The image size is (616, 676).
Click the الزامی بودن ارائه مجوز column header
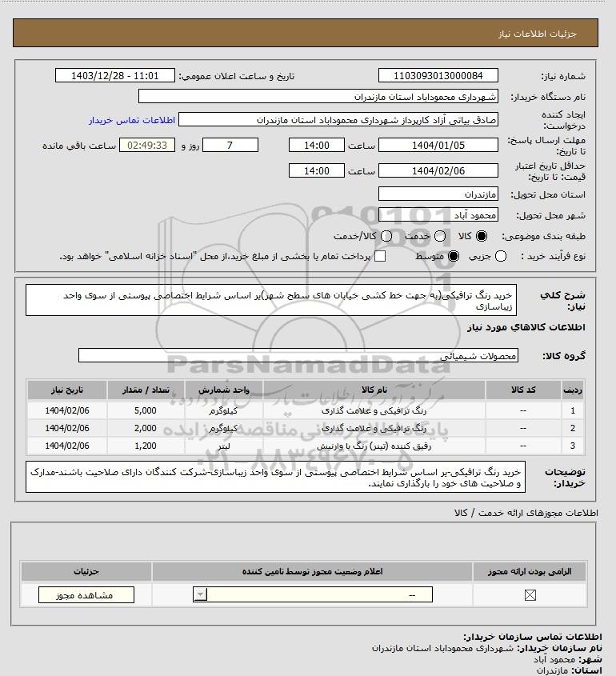pyautogui.click(x=530, y=571)
